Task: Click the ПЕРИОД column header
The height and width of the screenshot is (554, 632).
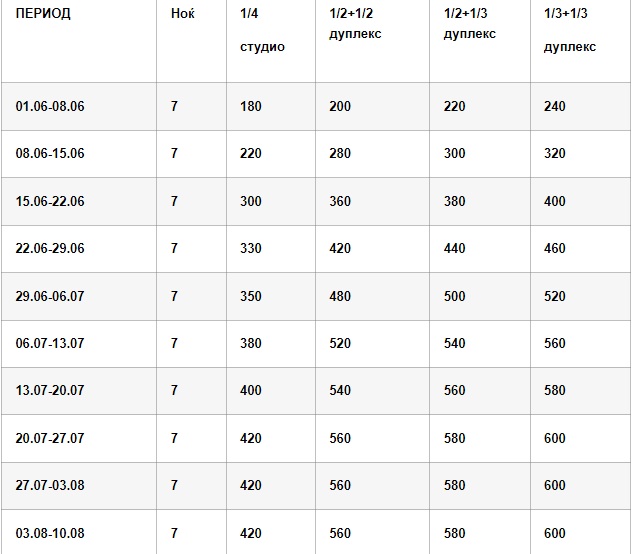Action: tap(44, 15)
